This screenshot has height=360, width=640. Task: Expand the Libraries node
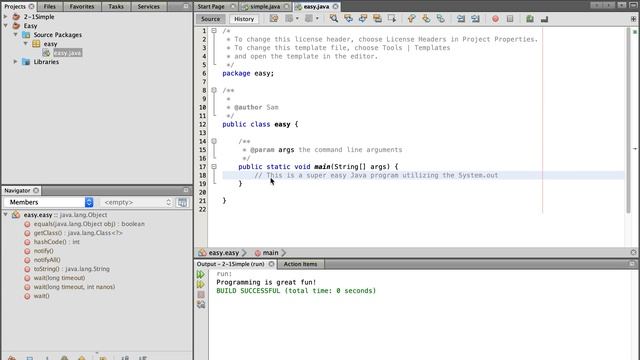16,62
